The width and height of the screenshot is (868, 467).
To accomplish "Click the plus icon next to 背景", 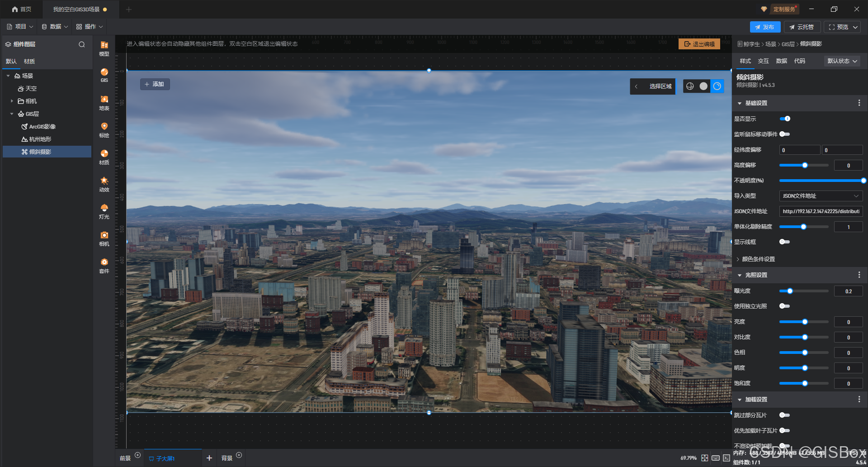I will [239, 455].
